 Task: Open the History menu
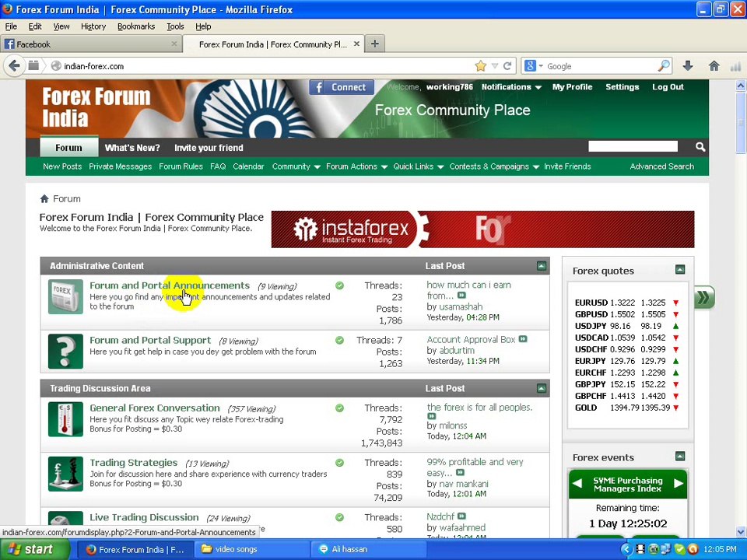click(93, 26)
